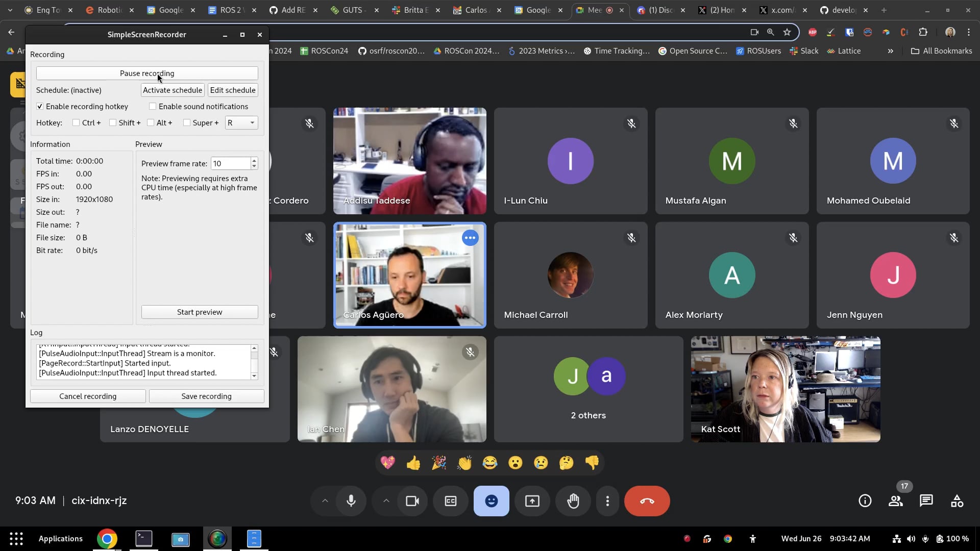Open the Slack bookmark
Image resolution: width=980 pixels, height=551 pixels.
click(804, 51)
